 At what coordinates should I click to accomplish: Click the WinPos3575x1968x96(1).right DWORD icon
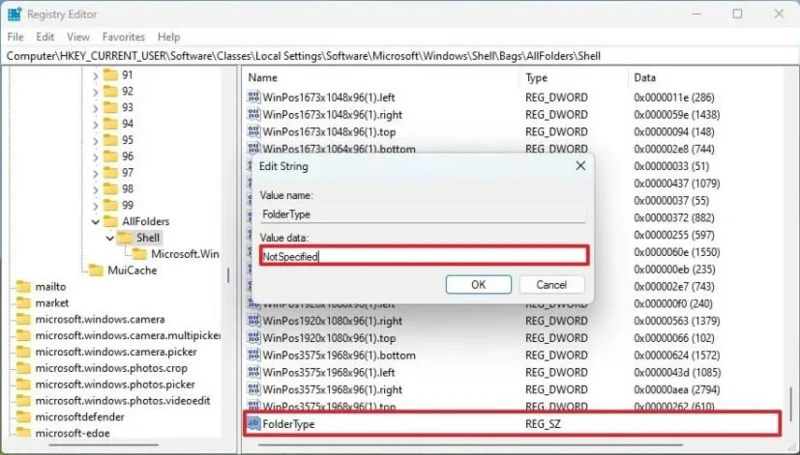tap(254, 390)
